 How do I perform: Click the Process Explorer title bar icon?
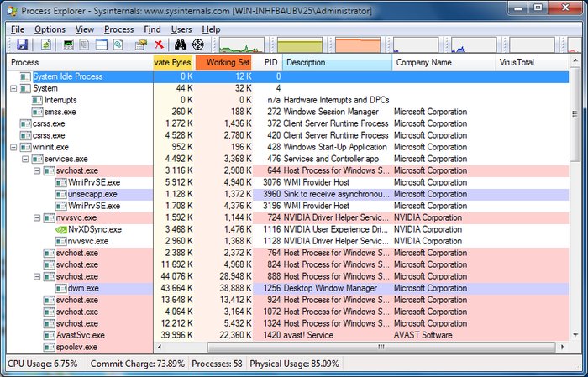12,11
